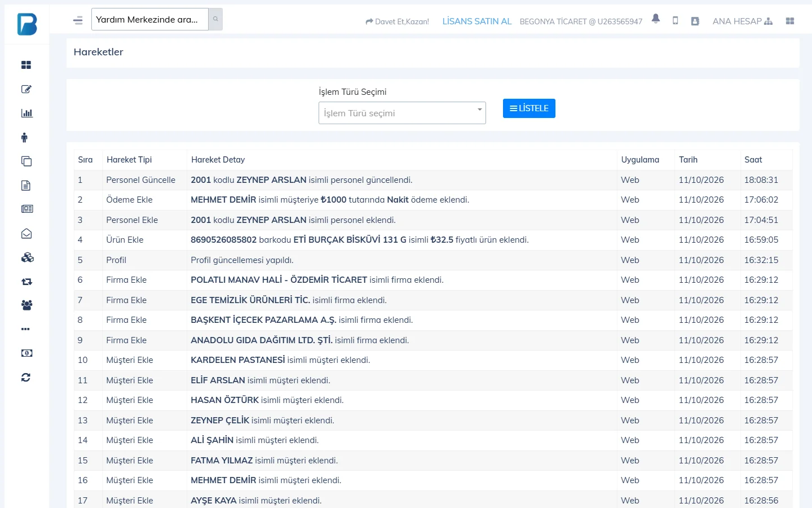The image size is (812, 508).
Task: Open the money bill icon in sidebar
Action: (x=27, y=353)
